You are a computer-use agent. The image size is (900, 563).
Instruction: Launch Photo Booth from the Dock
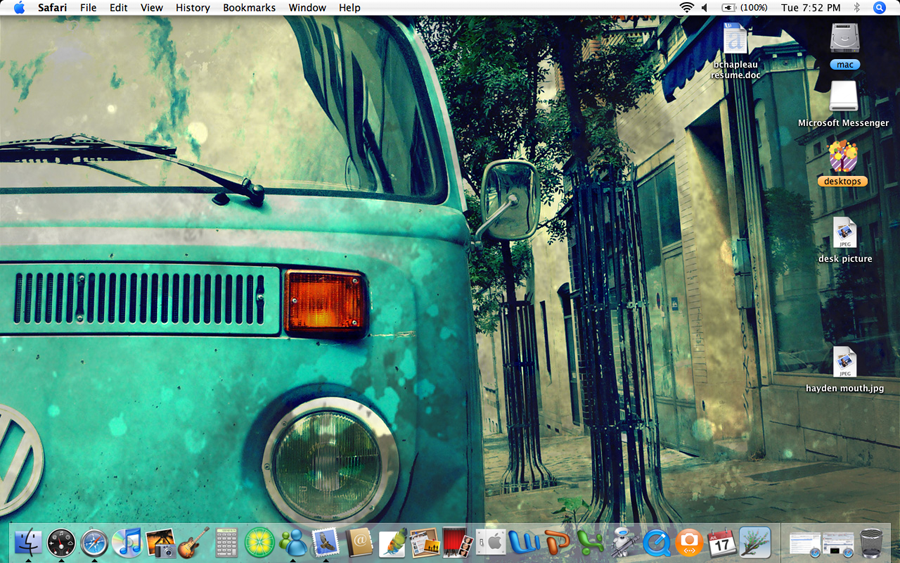coord(458,542)
